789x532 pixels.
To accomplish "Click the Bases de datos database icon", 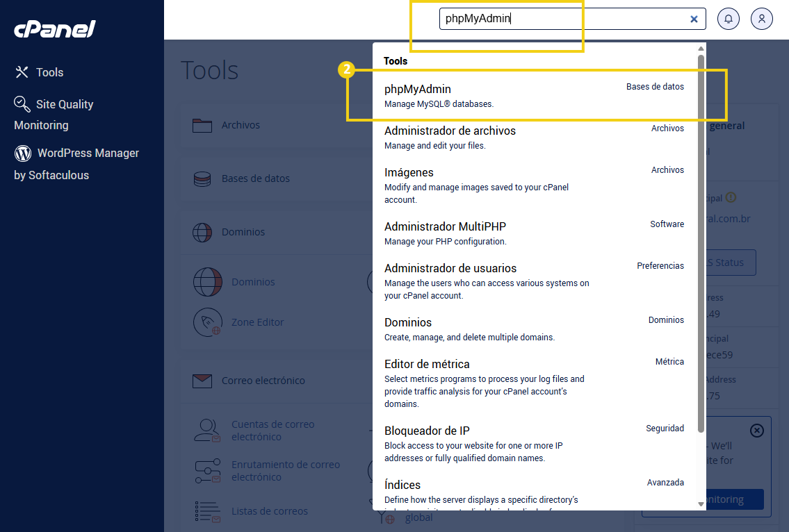I will (x=202, y=178).
